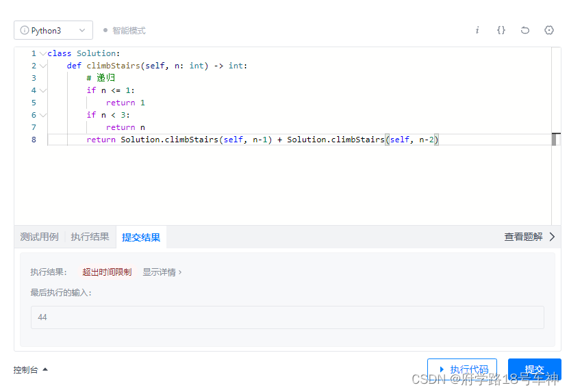
Task: Click the '# 递归' comment on line 3
Action: coord(101,77)
